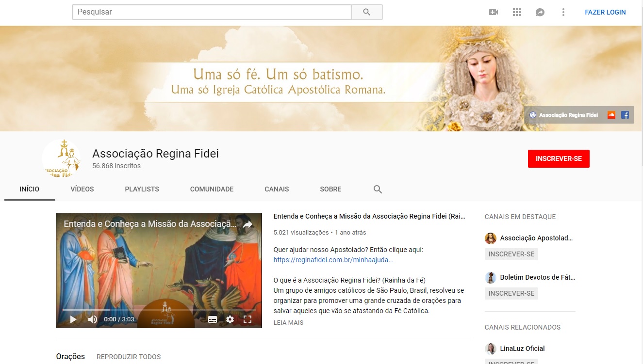This screenshot has height=364, width=643.
Task: Open the create video camera icon
Action: 494,12
